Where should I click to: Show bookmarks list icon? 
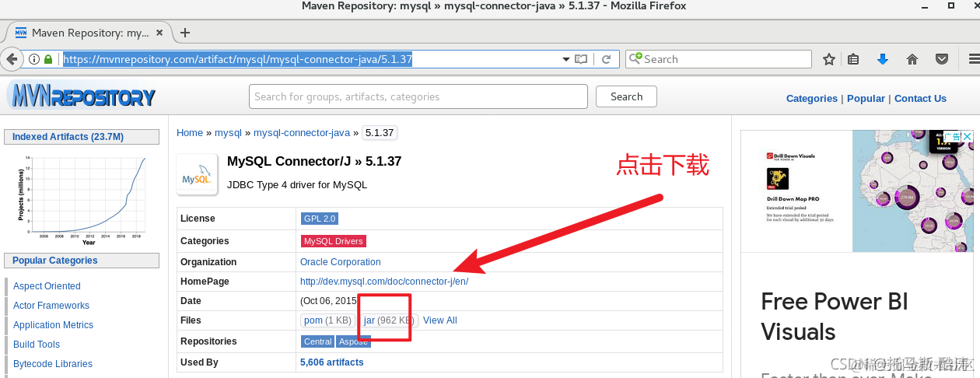point(853,59)
